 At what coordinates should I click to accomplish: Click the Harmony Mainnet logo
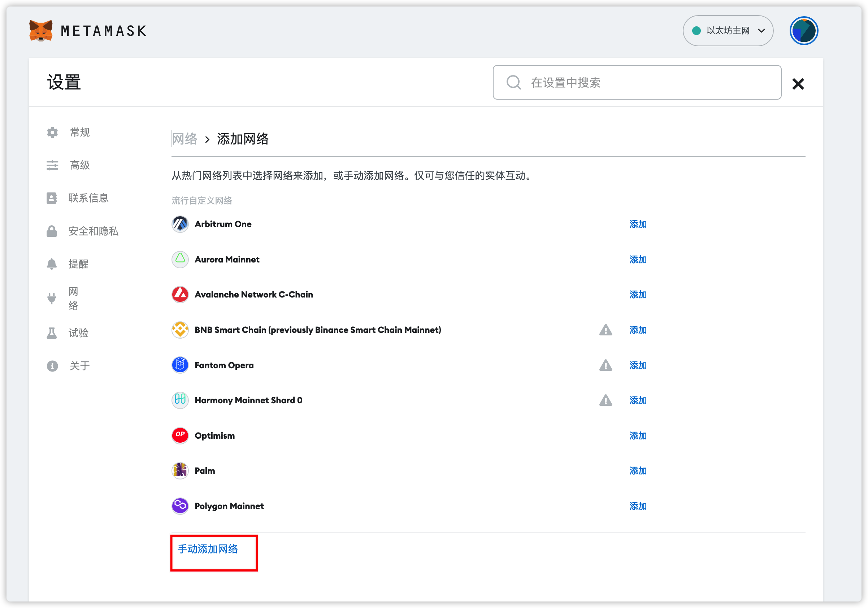pos(180,400)
